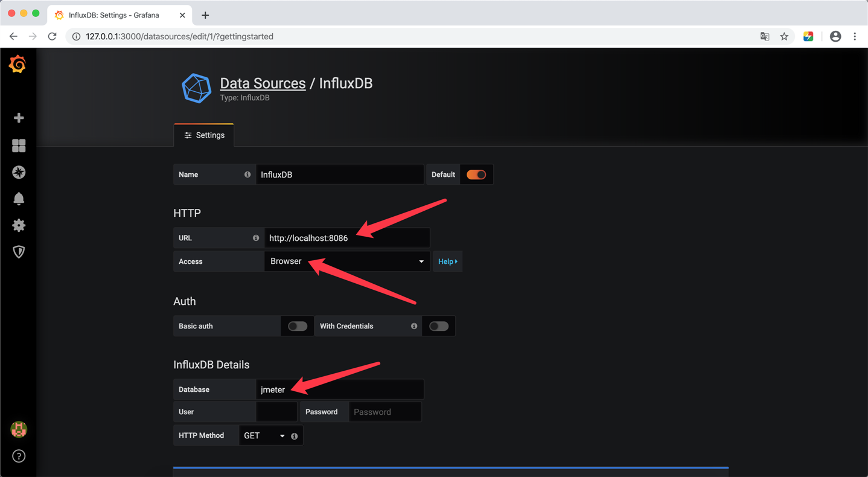Click the browser back arrow
This screenshot has width=868, height=477.
click(x=13, y=36)
